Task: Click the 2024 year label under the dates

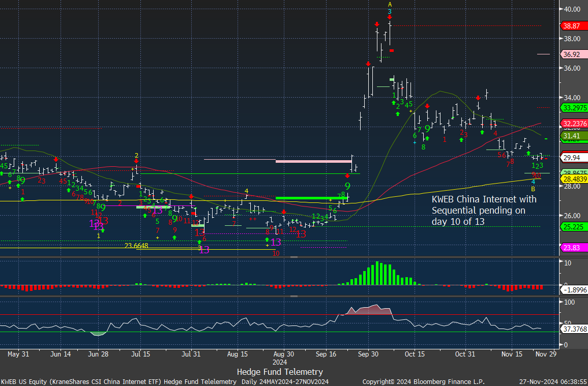Action: click(280, 363)
